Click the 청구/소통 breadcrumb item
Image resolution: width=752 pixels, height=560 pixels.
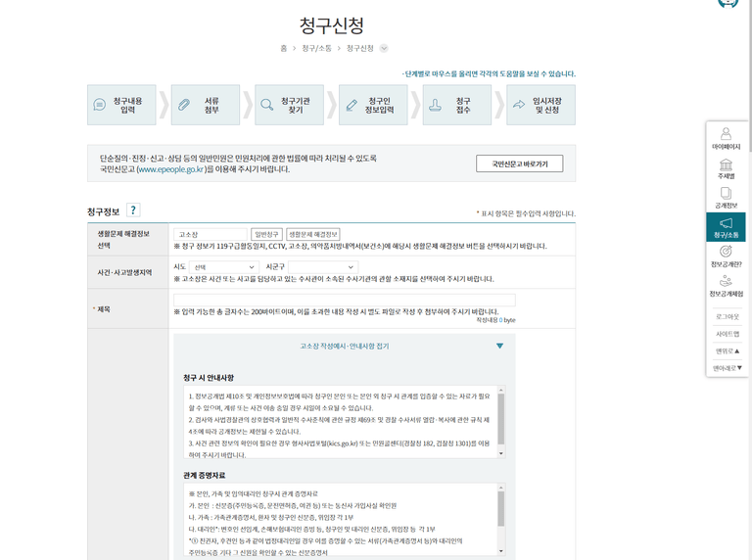[x=316, y=48]
